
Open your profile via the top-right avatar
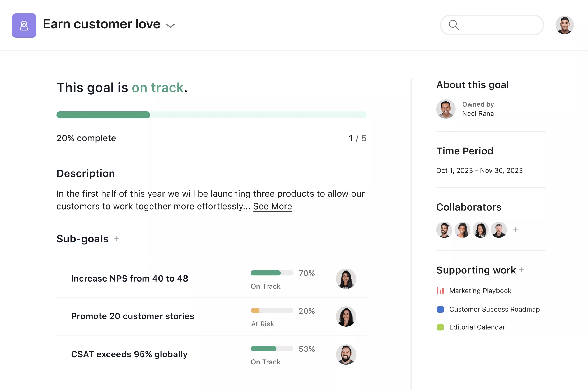point(564,25)
